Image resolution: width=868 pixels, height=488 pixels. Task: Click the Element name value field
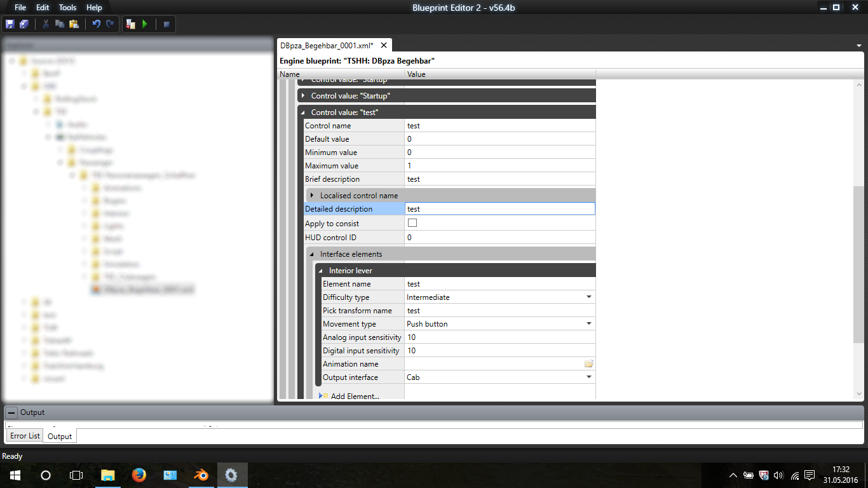tap(500, 284)
